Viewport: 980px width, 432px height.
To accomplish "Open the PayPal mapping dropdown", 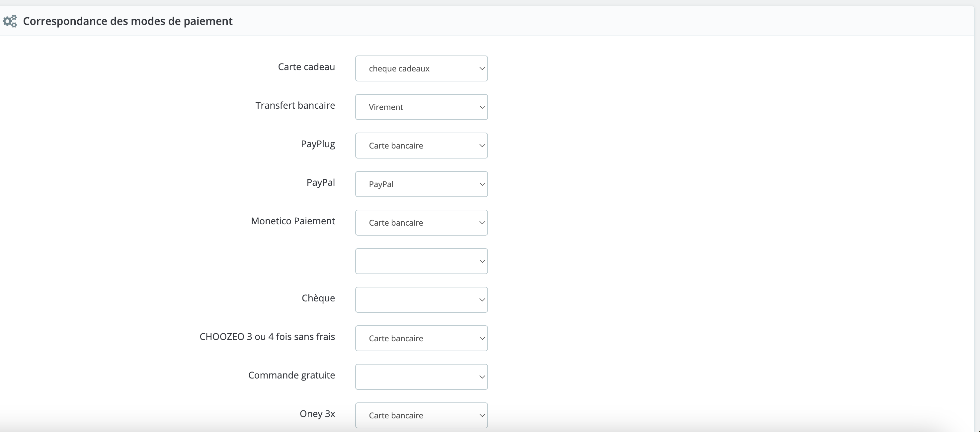I will (x=421, y=184).
